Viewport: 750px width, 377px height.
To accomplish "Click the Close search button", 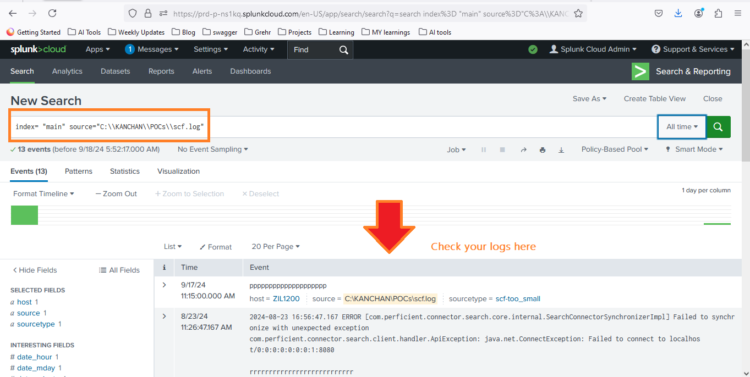I will (712, 99).
